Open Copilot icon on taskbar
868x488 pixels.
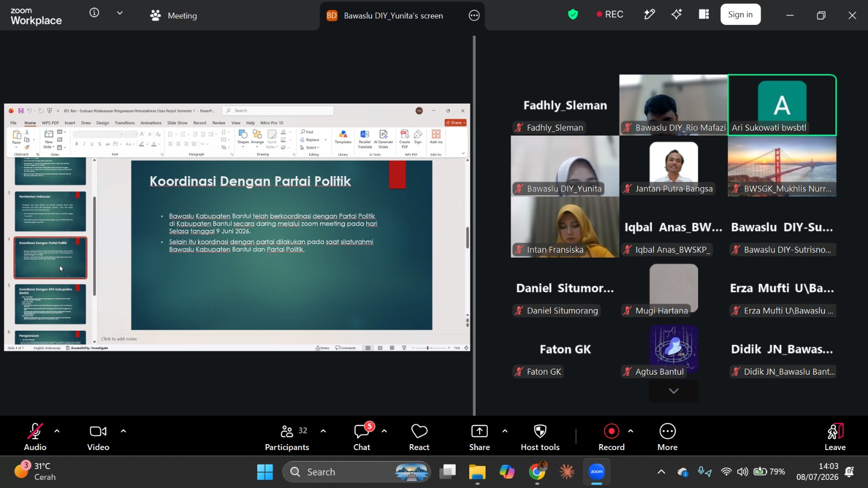point(507,472)
